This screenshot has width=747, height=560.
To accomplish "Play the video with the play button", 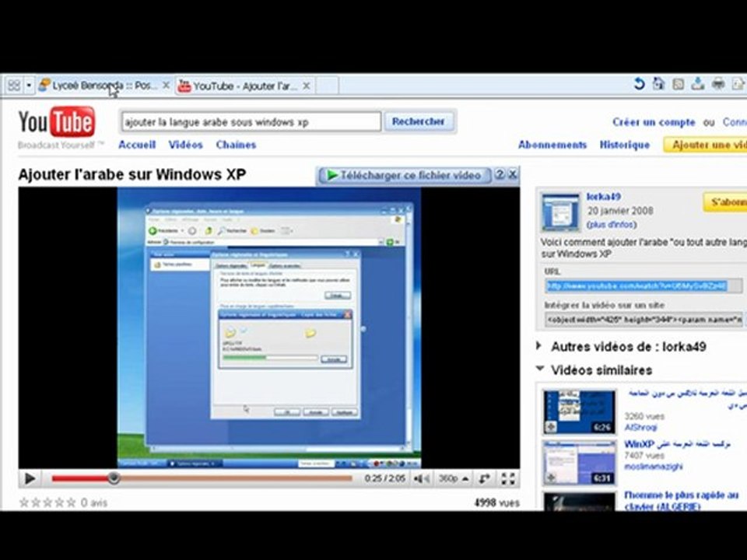I will coord(30,478).
